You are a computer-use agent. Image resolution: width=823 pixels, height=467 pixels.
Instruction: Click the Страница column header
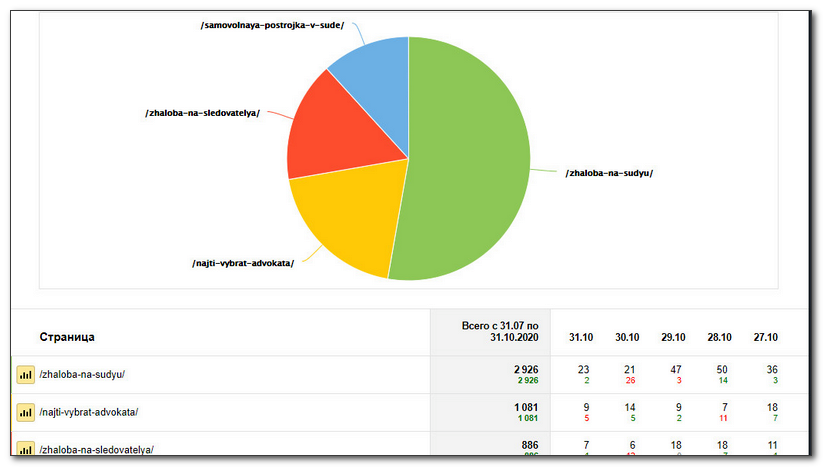click(x=67, y=337)
